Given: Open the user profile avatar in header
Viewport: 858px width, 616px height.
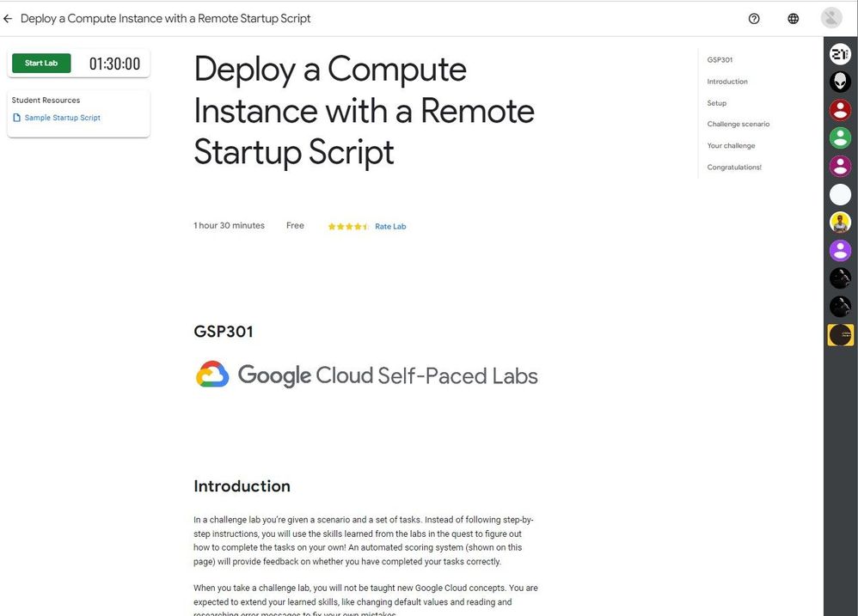Looking at the screenshot, I should click(831, 18).
